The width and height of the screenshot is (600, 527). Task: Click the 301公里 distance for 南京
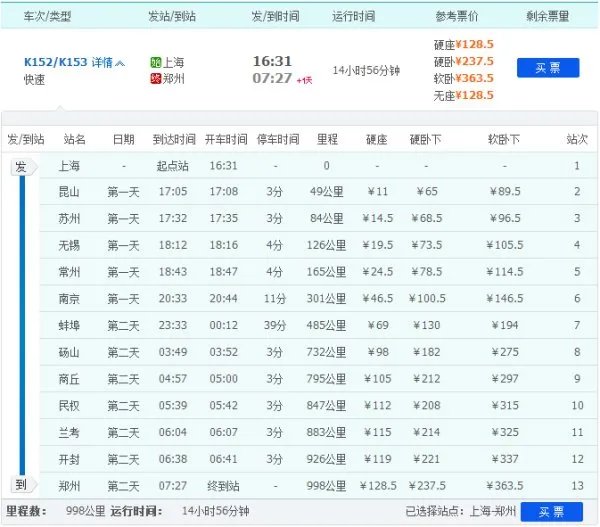(x=326, y=299)
